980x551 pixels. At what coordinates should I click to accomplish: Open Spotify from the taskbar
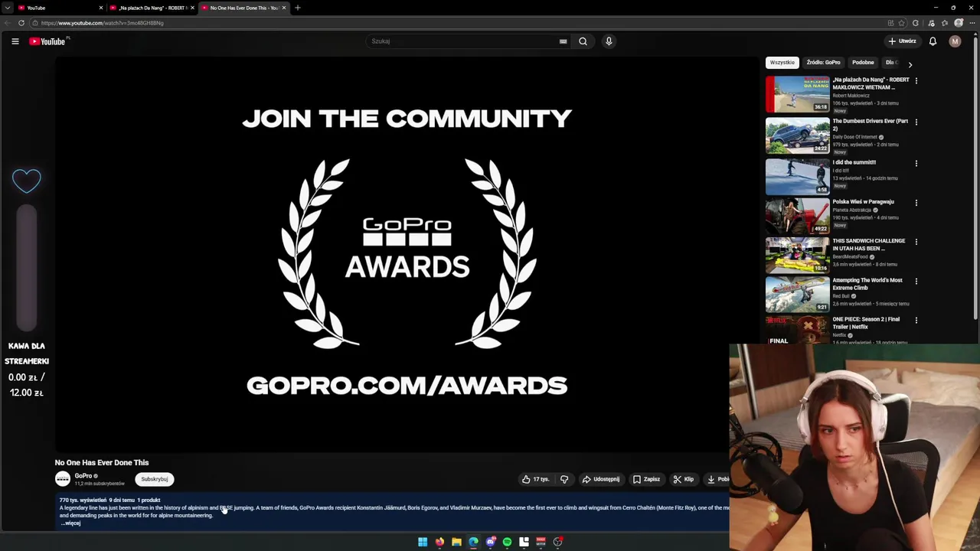(x=507, y=542)
